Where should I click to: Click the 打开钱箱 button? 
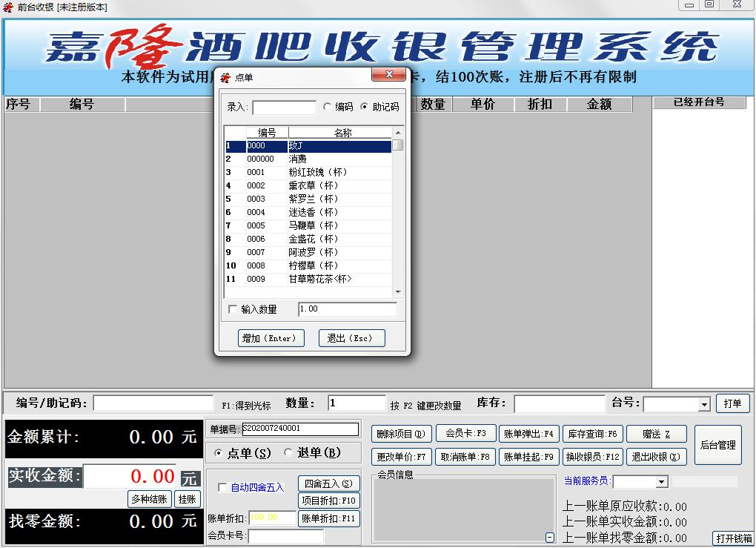click(733, 538)
